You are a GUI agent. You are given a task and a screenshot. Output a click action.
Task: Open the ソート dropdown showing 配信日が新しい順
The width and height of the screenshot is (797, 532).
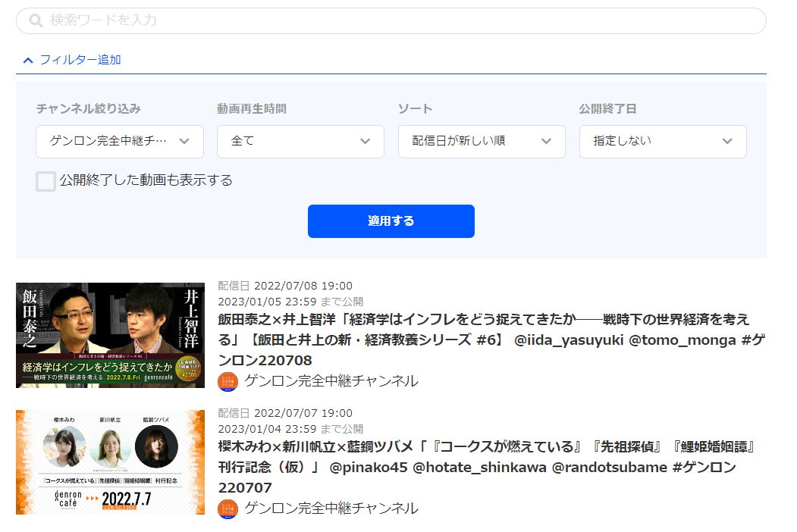click(x=482, y=141)
